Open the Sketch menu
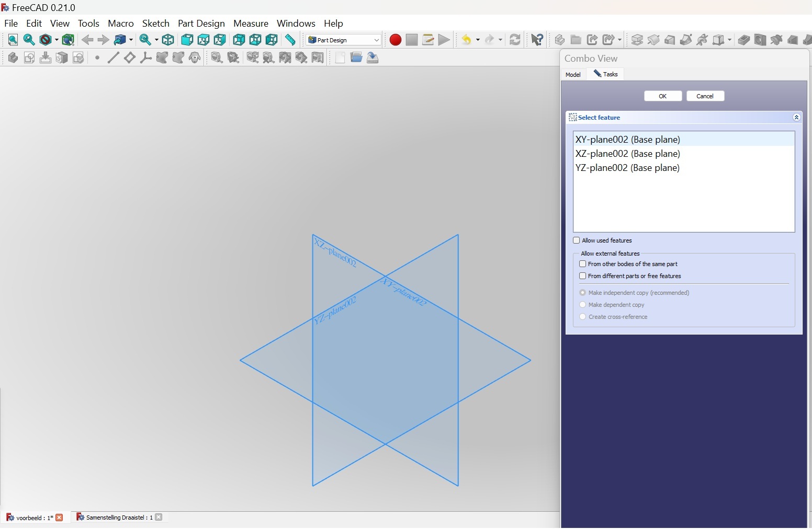The height and width of the screenshot is (529, 812). click(156, 24)
